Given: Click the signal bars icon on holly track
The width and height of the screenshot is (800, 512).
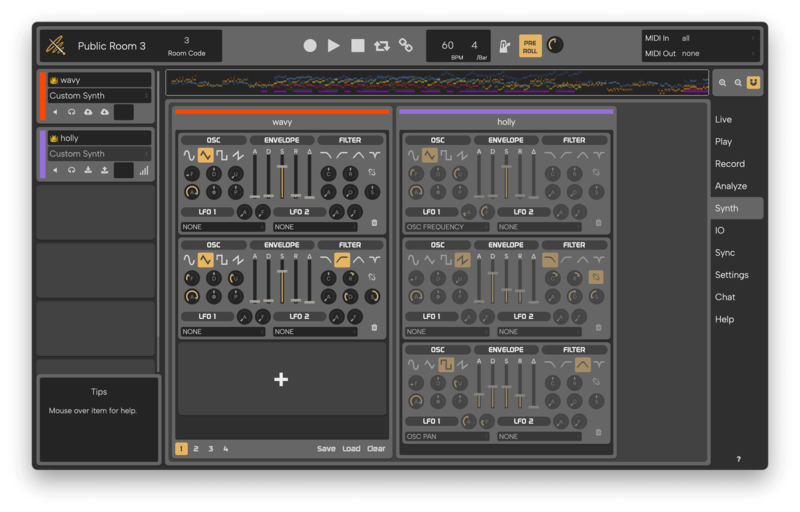Looking at the screenshot, I should coord(143,171).
